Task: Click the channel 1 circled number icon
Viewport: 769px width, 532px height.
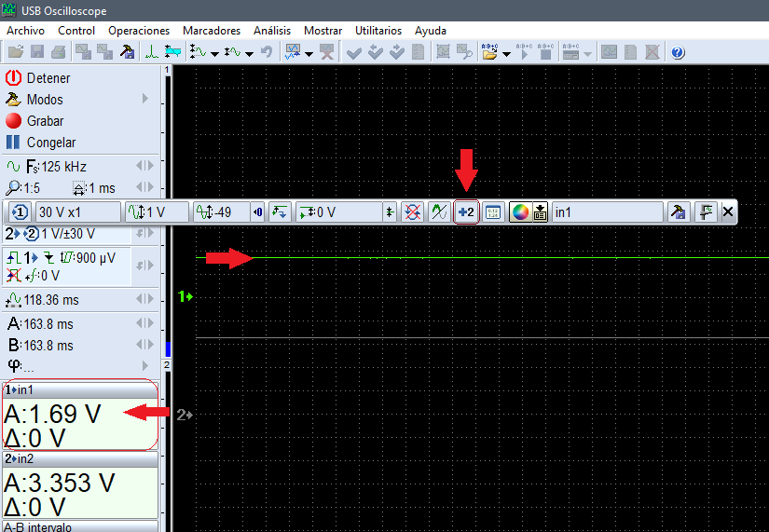Action: pos(21,212)
